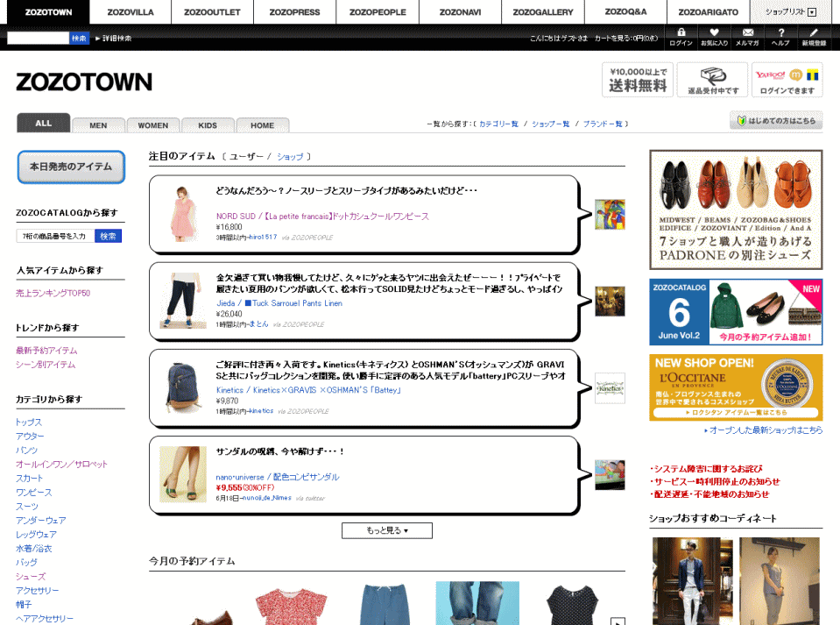Select the ALL category tab

44,123
